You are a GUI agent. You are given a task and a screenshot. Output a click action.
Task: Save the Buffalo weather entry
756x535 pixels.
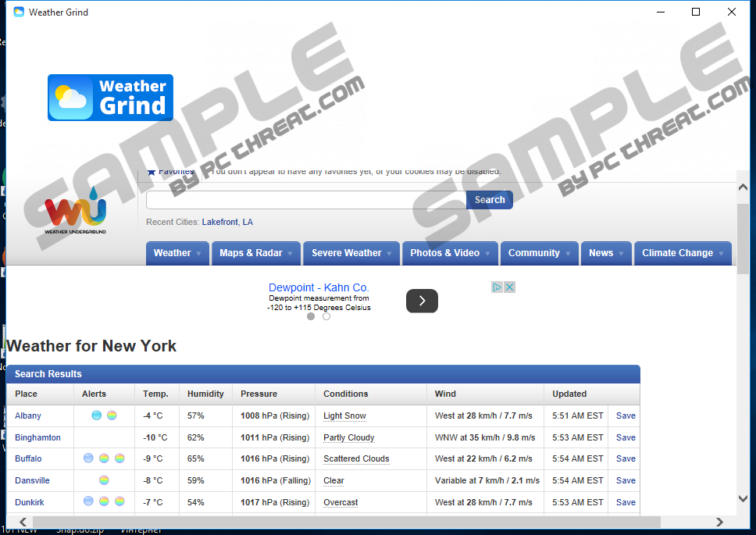(626, 459)
